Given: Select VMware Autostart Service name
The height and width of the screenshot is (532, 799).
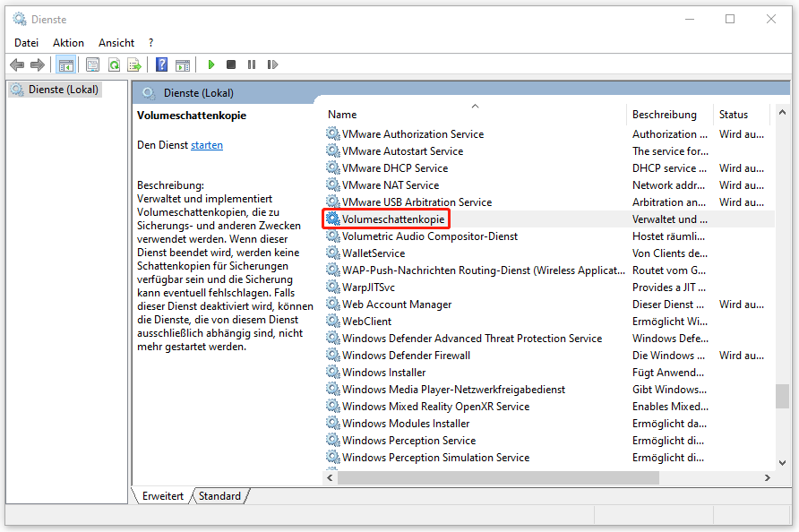Looking at the screenshot, I should [x=402, y=151].
